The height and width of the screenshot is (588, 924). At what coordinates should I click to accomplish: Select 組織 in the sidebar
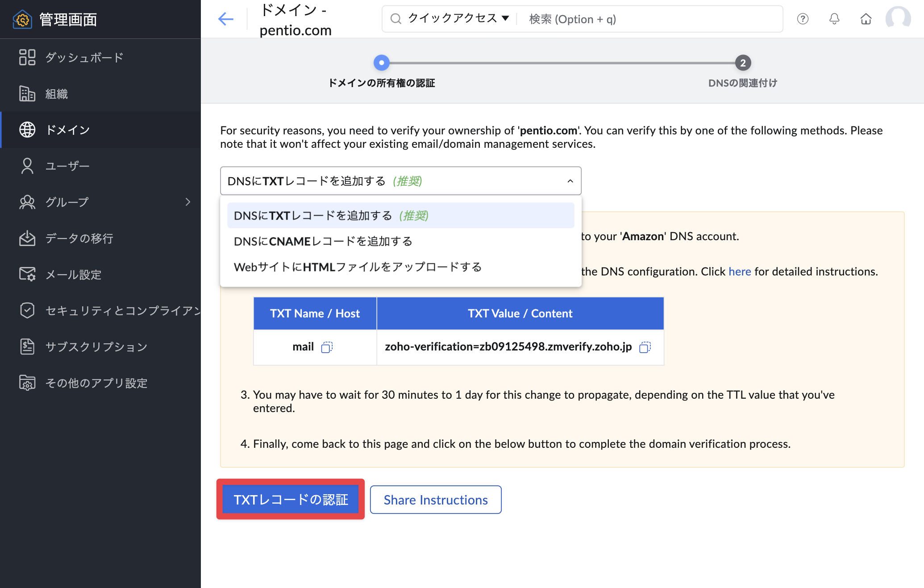click(x=56, y=94)
